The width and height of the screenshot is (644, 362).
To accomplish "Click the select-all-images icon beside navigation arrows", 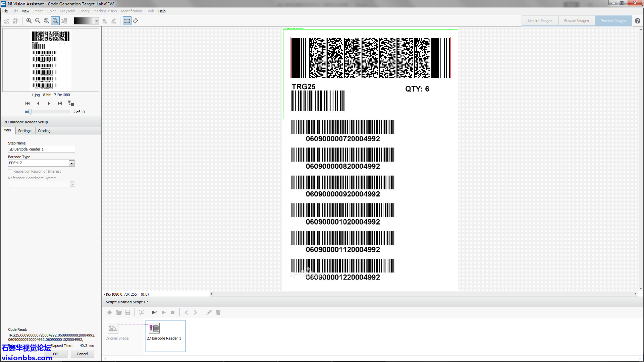I will click(71, 103).
